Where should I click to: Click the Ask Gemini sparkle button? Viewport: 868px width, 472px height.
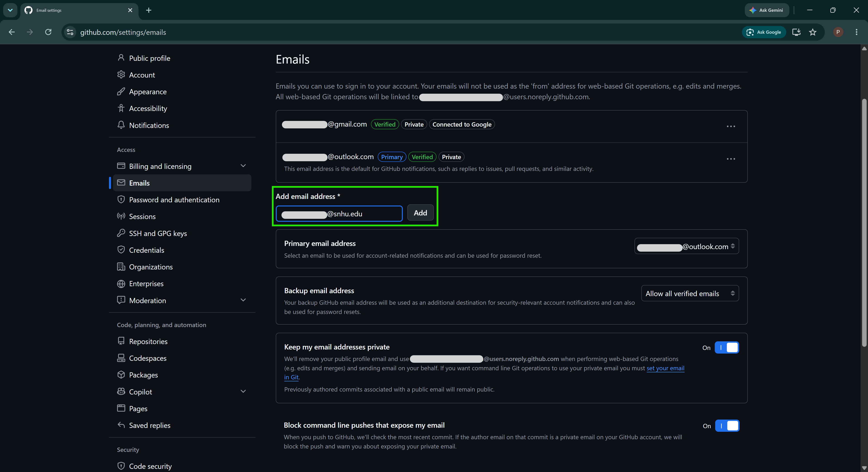[767, 10]
